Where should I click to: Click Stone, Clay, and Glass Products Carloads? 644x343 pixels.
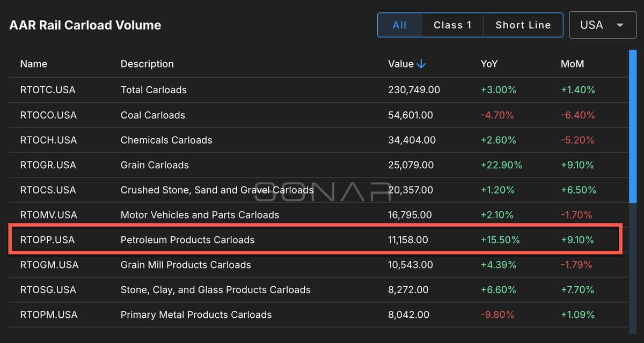click(216, 290)
